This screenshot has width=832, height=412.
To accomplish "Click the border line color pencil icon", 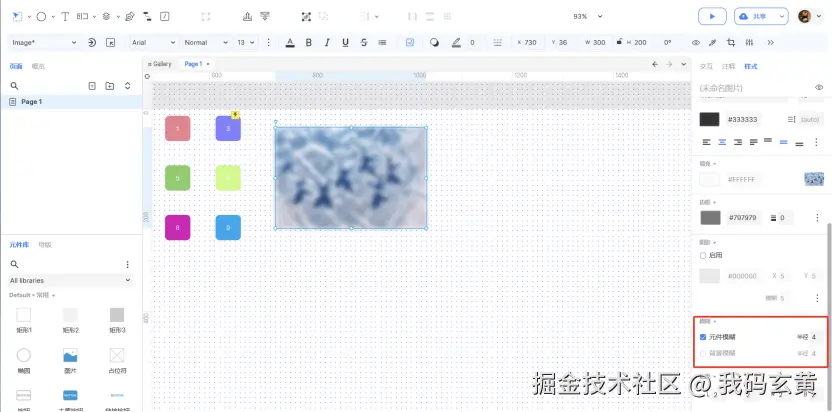I will 456,42.
